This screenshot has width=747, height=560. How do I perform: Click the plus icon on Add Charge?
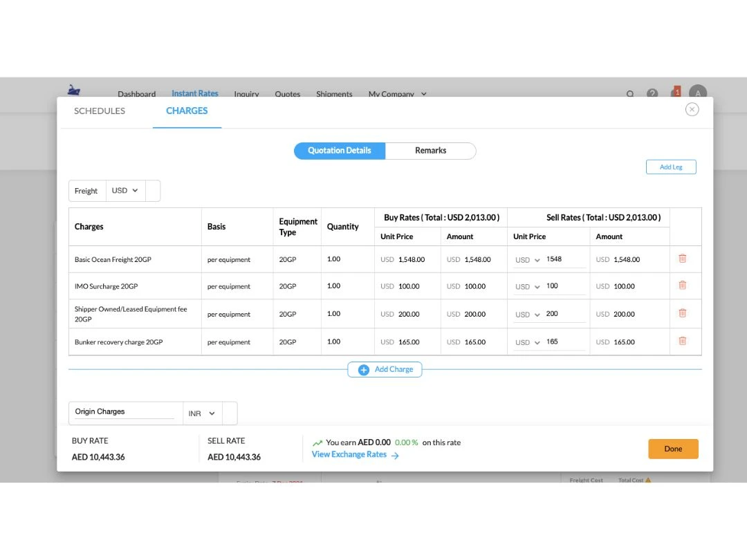point(364,370)
